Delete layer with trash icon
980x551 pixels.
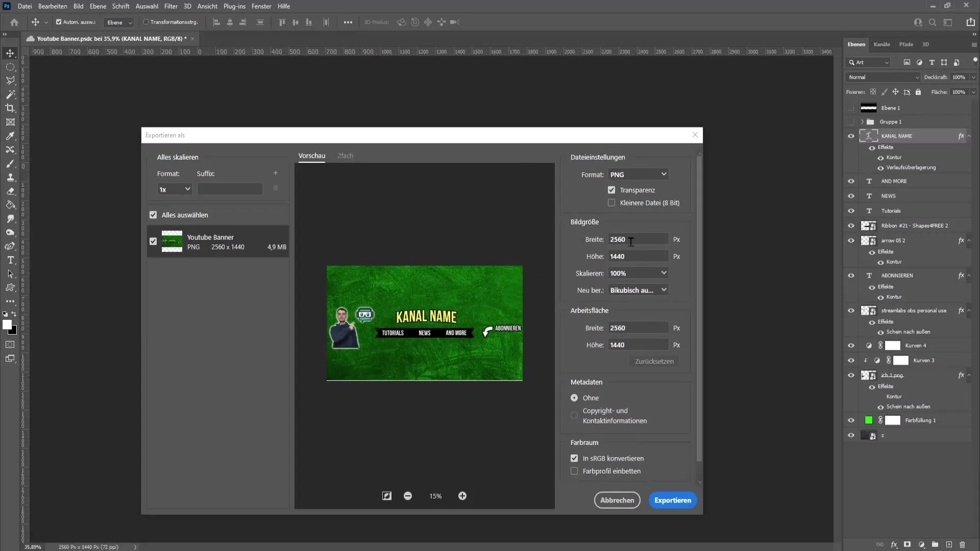pos(963,544)
